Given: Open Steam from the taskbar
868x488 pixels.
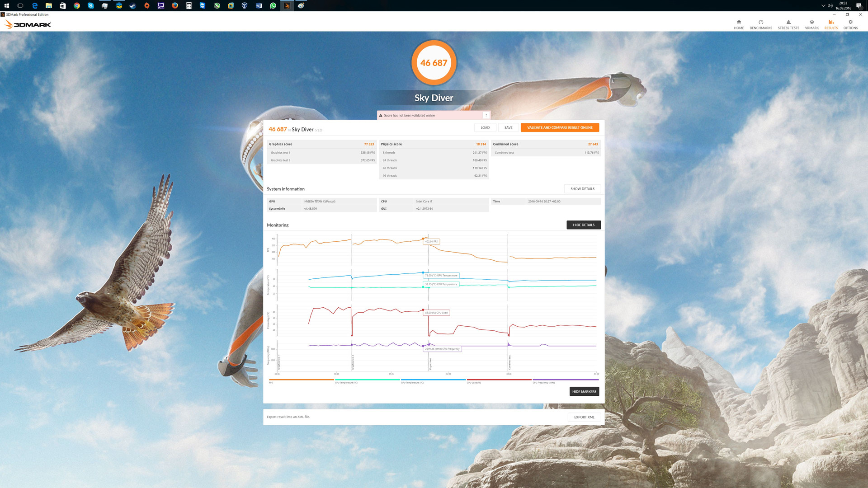Looking at the screenshot, I should pos(133,5).
